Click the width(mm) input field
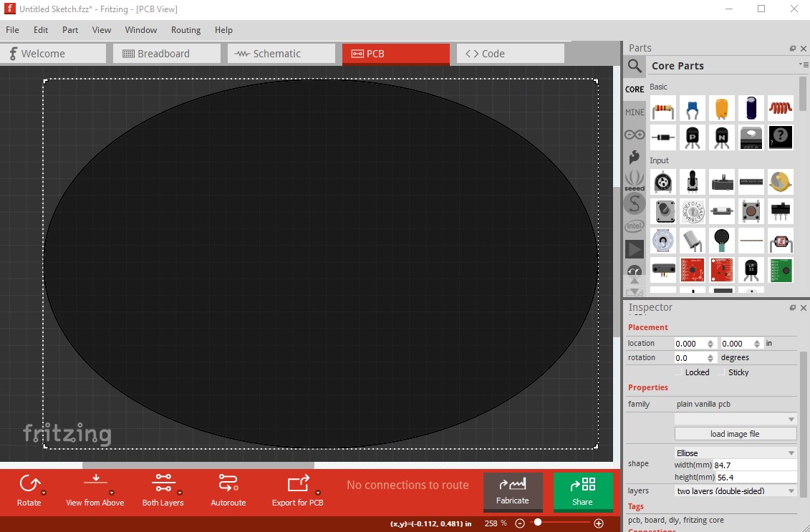The height and width of the screenshot is (532, 810). pos(755,465)
